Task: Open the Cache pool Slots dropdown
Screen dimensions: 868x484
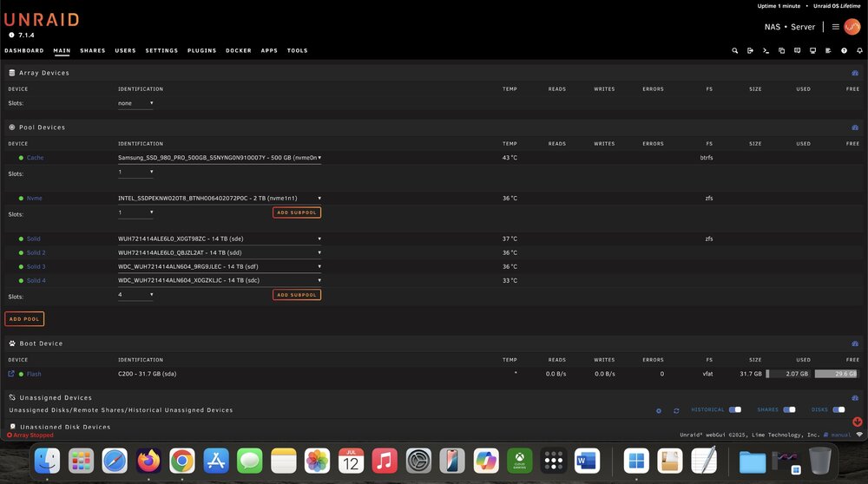Action: pos(135,172)
